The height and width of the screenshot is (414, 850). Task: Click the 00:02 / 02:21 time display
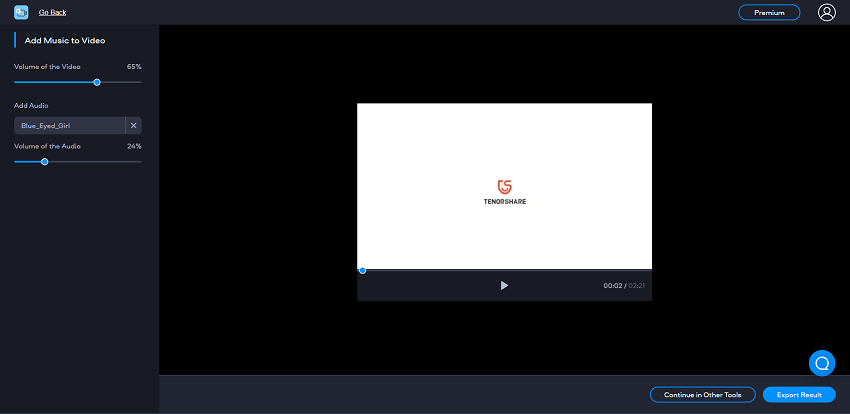(x=623, y=286)
